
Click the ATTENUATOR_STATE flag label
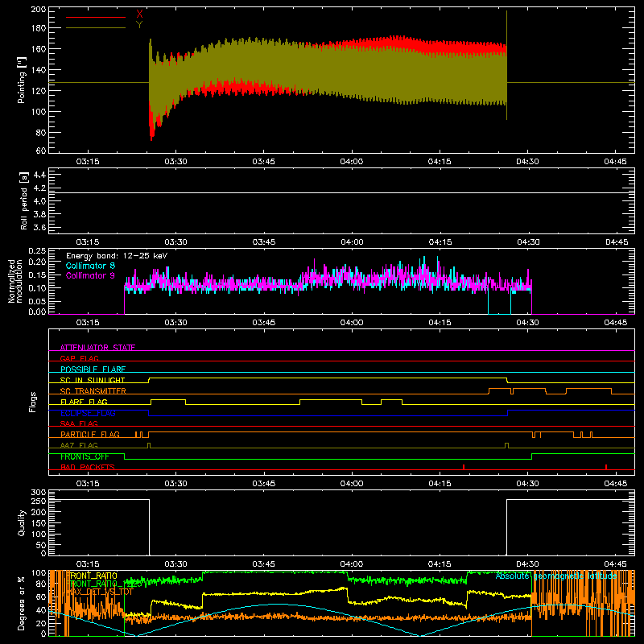(97, 348)
